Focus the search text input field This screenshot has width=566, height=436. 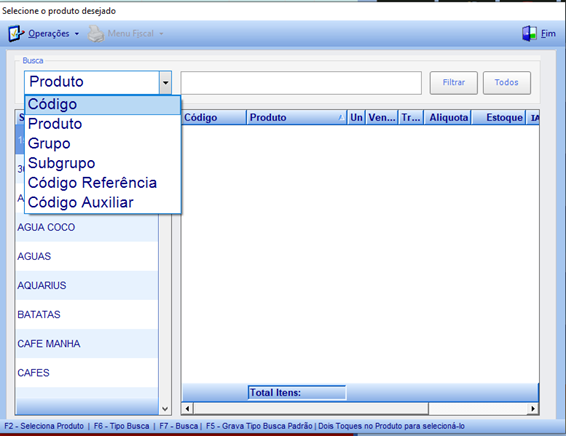(301, 83)
